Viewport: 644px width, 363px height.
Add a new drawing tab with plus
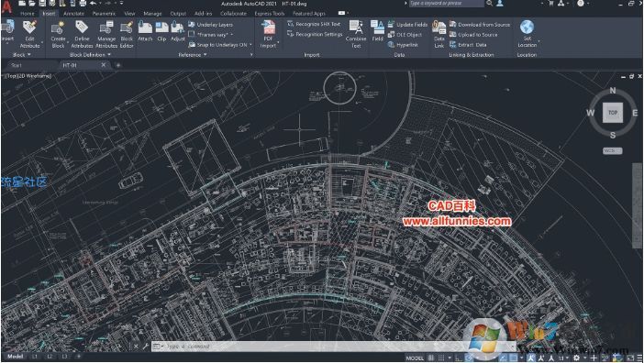point(118,65)
